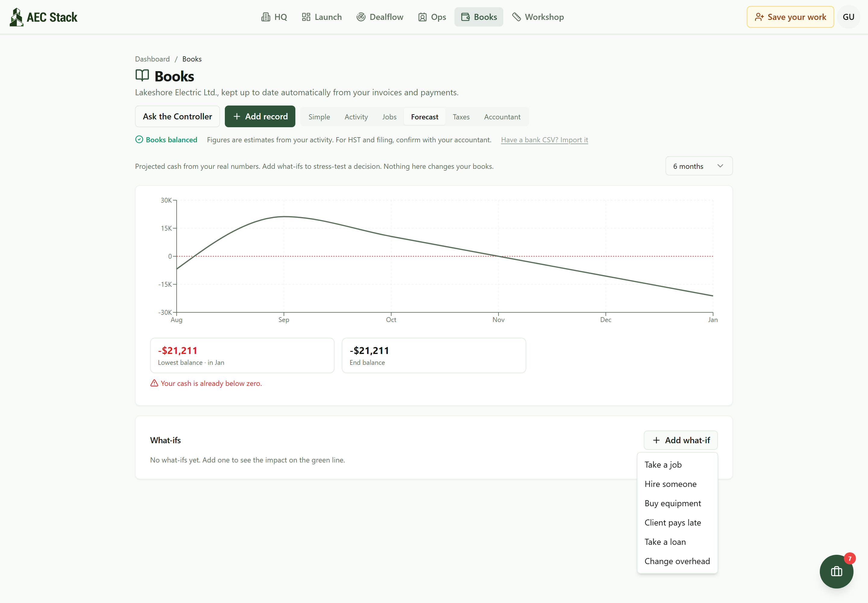
Task: Open the Workshop section
Action: pos(538,17)
